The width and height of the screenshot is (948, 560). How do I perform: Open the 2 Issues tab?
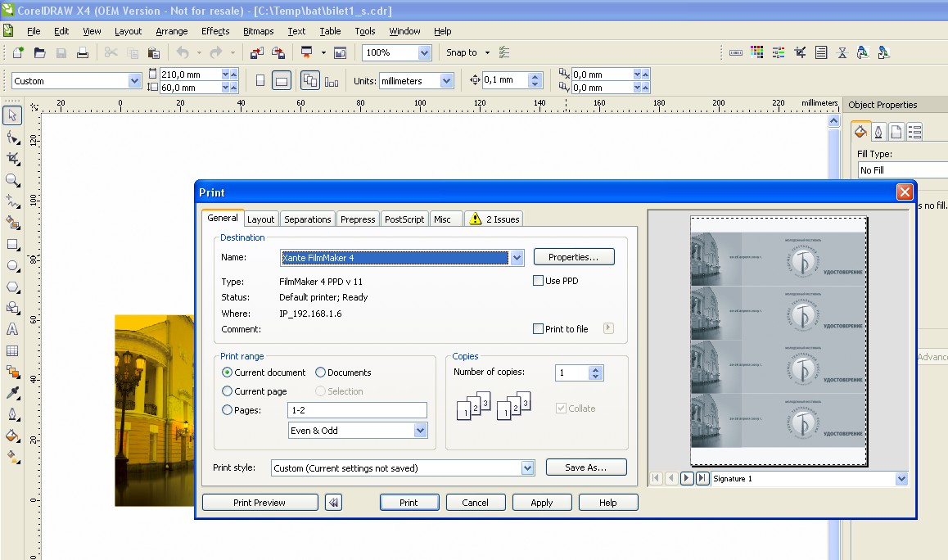pos(494,219)
